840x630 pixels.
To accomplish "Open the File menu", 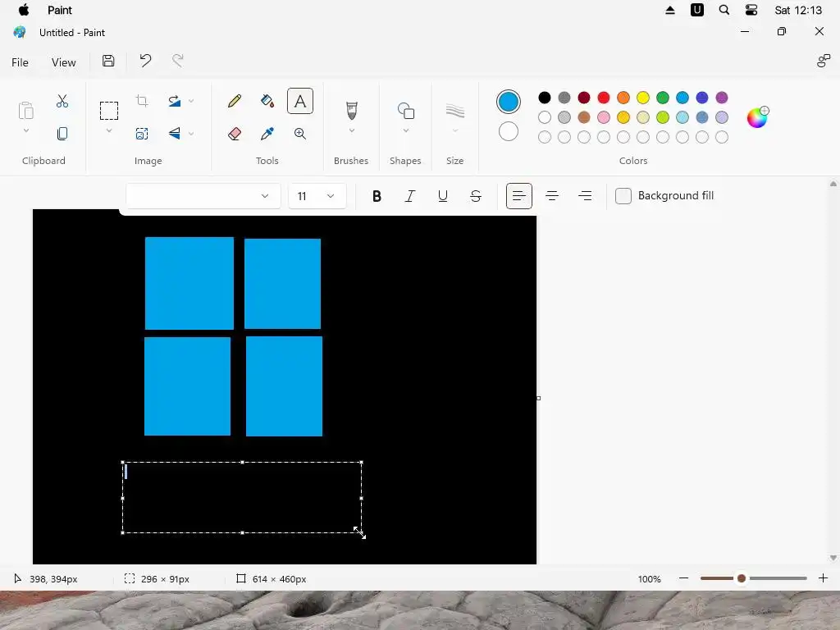I will click(x=20, y=62).
